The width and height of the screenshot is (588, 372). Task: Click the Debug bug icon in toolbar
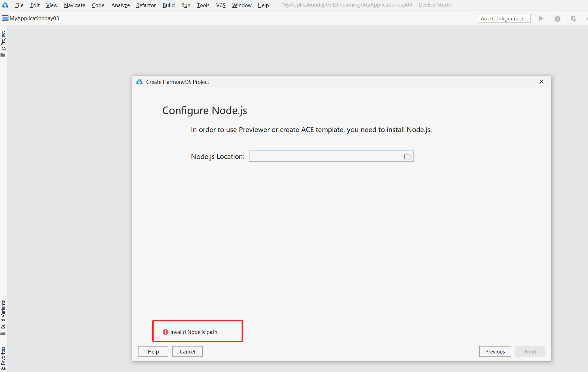coord(557,19)
